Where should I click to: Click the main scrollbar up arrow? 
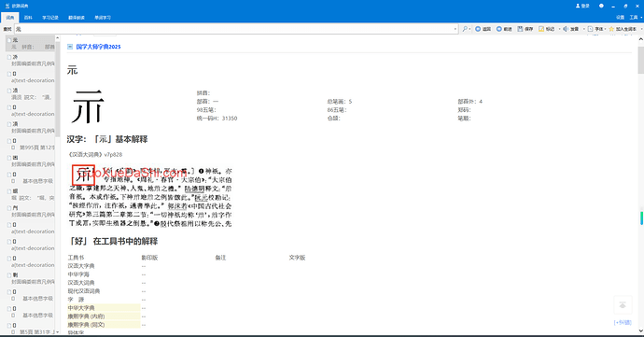640,39
